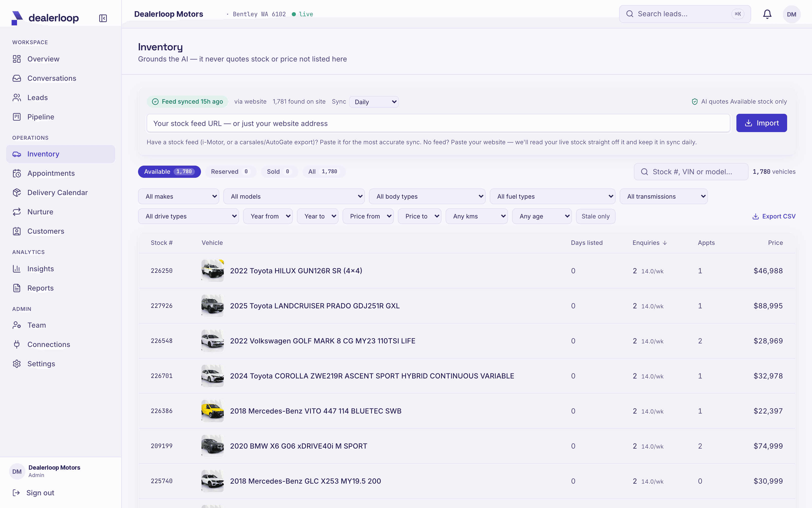The width and height of the screenshot is (812, 508).
Task: Select the Reserved tab
Action: click(x=230, y=172)
